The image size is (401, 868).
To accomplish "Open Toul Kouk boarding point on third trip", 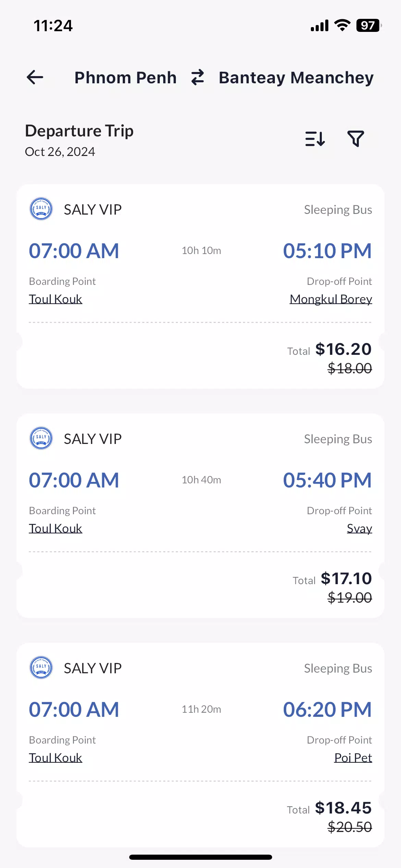I will click(56, 758).
